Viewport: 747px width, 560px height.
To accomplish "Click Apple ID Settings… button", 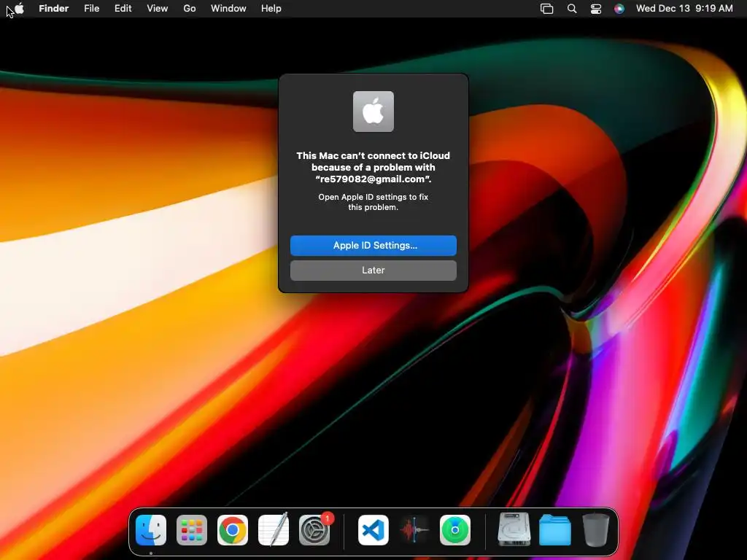I will point(373,245).
